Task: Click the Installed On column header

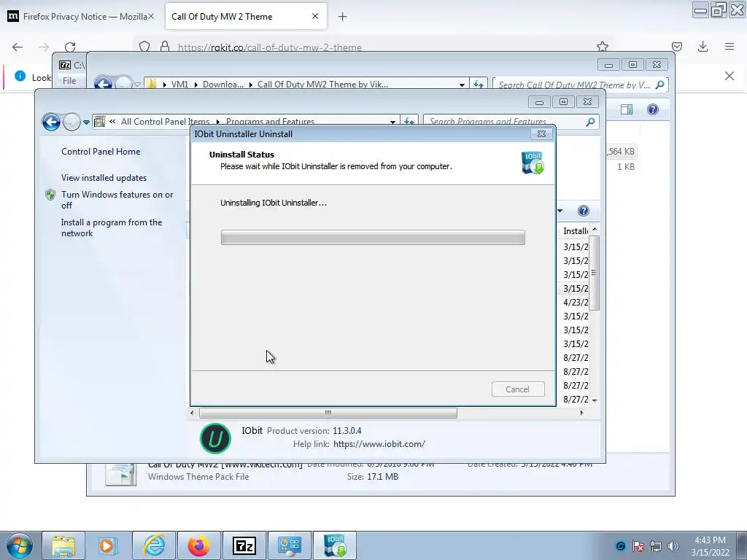Action: (575, 231)
